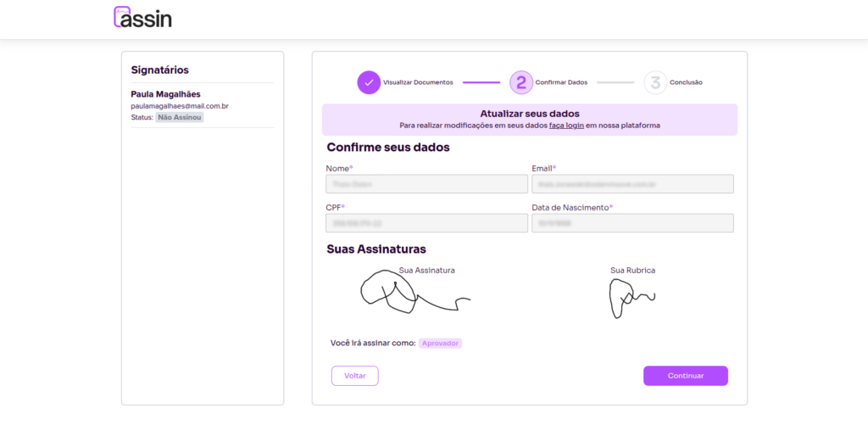Click the step 3 circle icon
Image resolution: width=868 pixels, height=431 pixels.
pyautogui.click(x=654, y=82)
